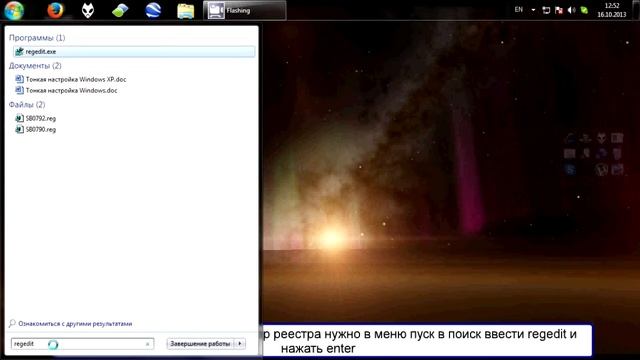Expand the Программы (1) results header
This screenshot has height=360, width=640.
pos(37,38)
